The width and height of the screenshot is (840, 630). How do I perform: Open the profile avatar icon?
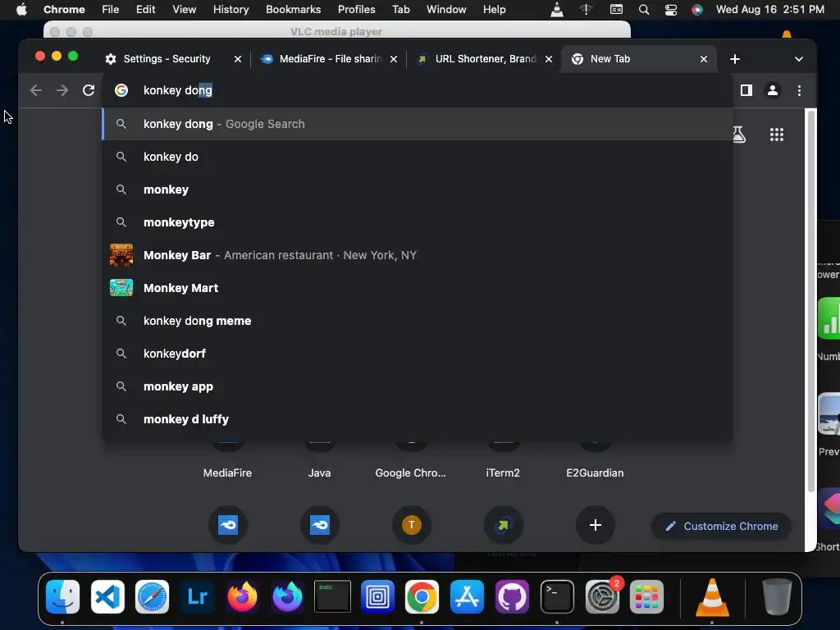tap(773, 90)
